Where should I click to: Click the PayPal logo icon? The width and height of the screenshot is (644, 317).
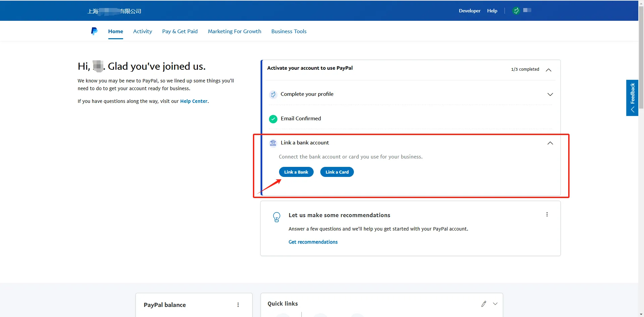94,31
